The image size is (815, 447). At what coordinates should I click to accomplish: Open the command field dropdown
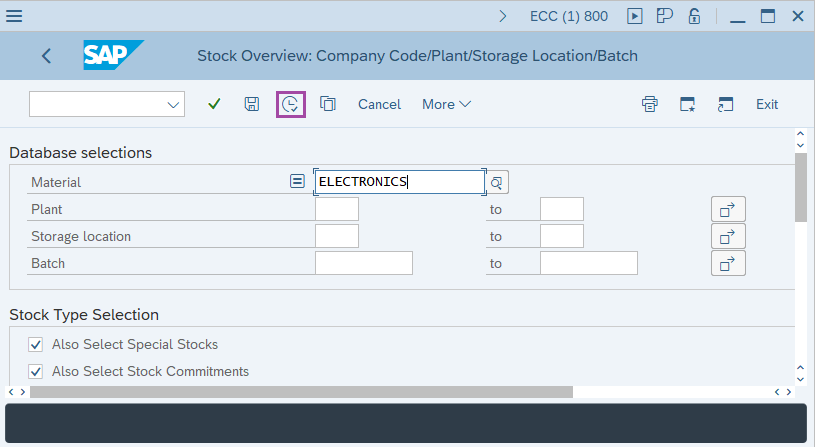click(174, 104)
